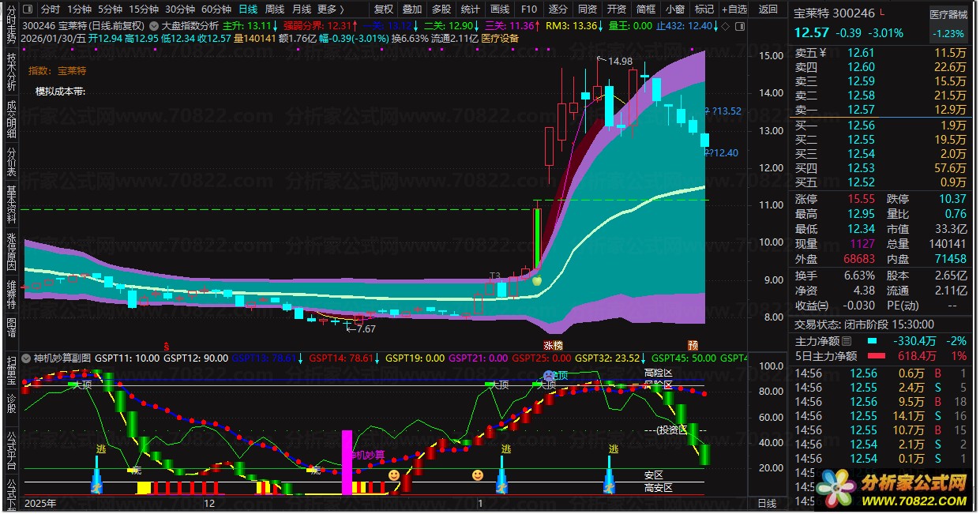Click the 14.98 high price label

[621, 61]
